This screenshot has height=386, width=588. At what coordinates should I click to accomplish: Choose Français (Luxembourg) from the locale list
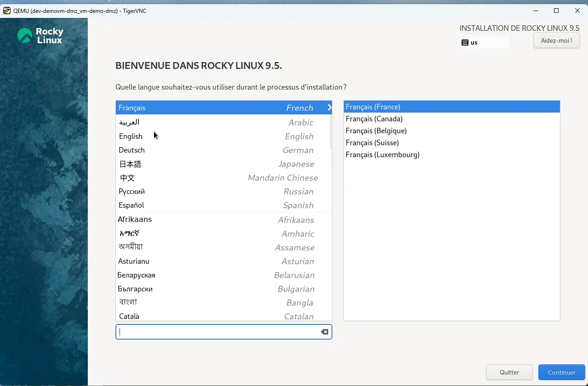382,154
